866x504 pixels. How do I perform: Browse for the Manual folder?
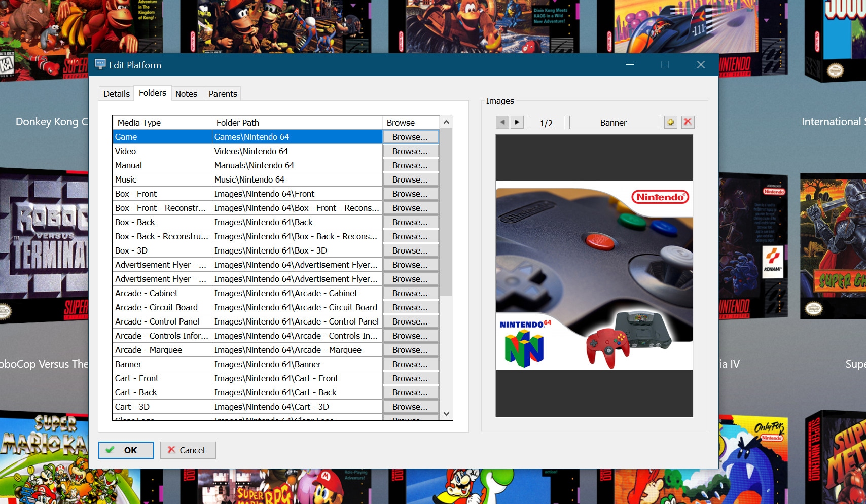pyautogui.click(x=410, y=165)
